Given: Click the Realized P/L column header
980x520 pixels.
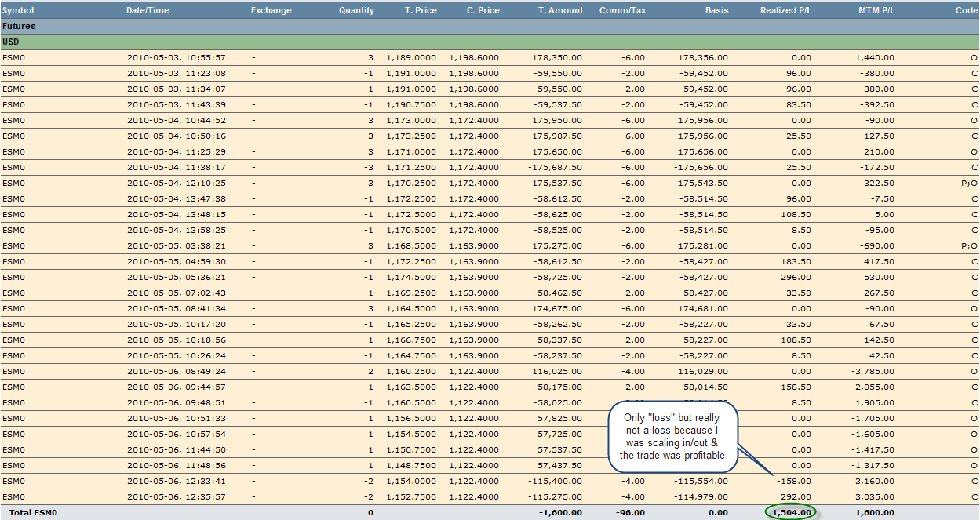Looking at the screenshot, I should click(x=785, y=10).
